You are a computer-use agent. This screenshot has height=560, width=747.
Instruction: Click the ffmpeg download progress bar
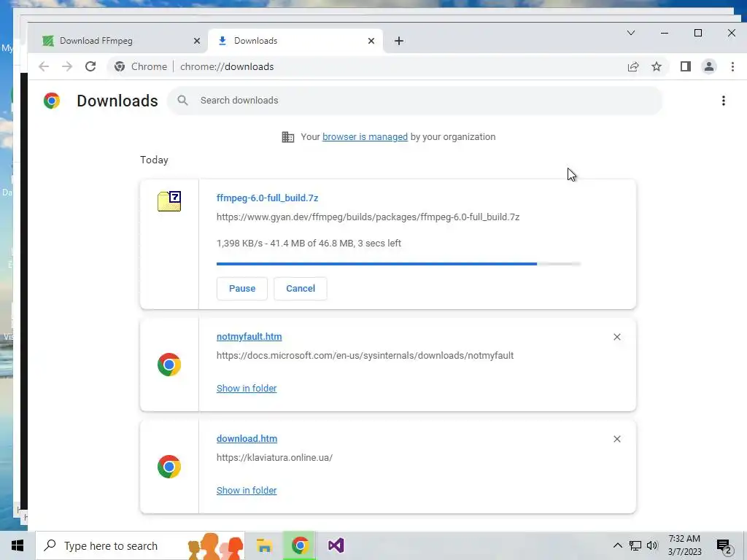[398, 264]
